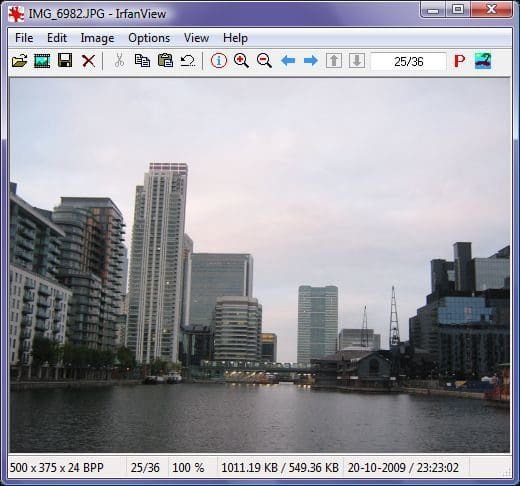520x486 pixels.
Task: Click the grey up arrow page button
Action: click(334, 61)
